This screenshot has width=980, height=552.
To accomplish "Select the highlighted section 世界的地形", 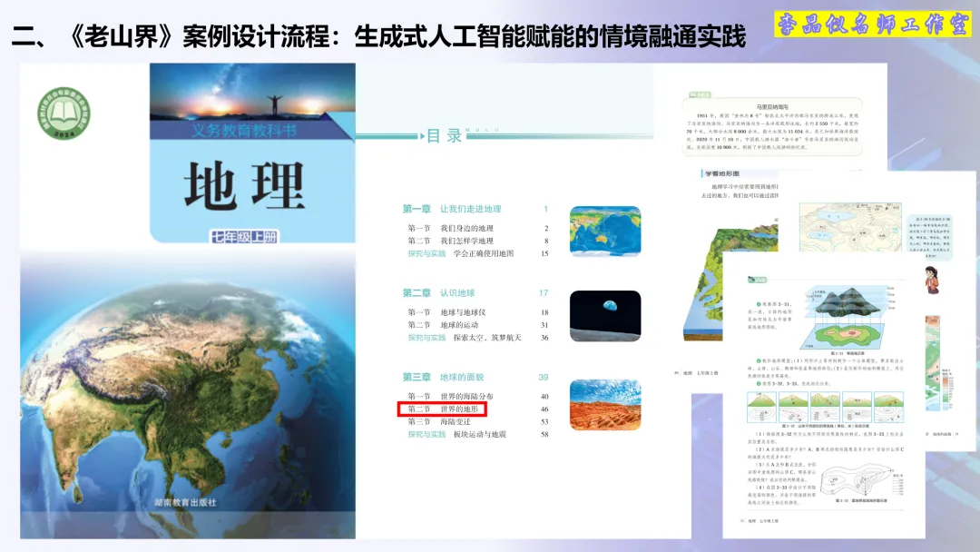I will point(443,409).
